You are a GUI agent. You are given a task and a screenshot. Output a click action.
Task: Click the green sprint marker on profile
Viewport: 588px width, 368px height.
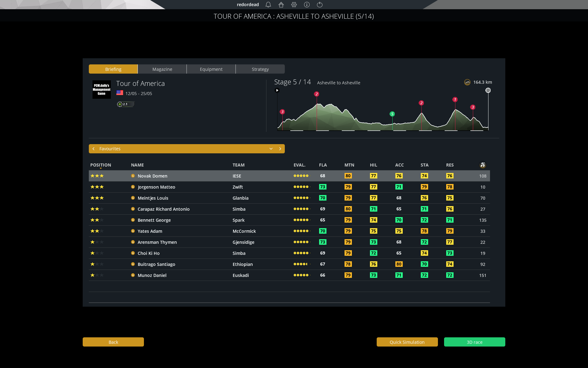[392, 114]
